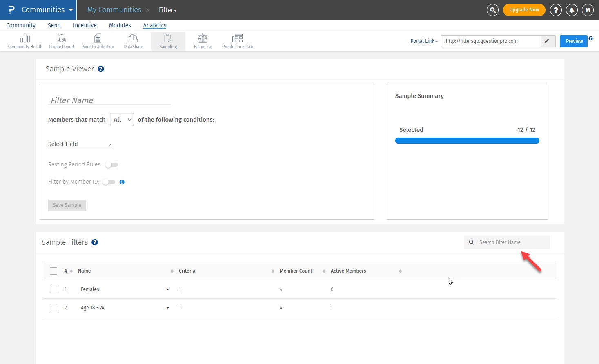
Task: Tick the checkbox for Age 18 - 24
Action: point(53,308)
